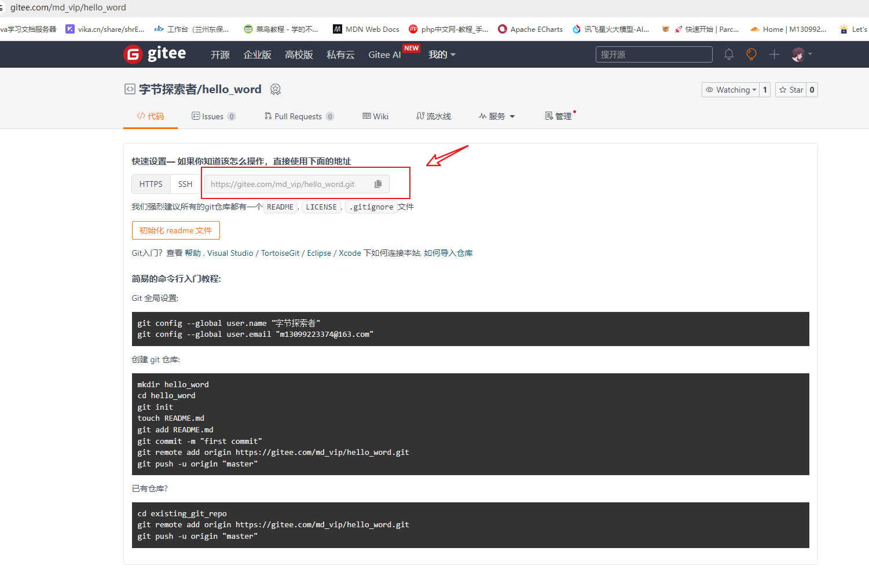Screen dimensions: 869x588
Task: Click the watchers count 1
Action: [765, 90]
